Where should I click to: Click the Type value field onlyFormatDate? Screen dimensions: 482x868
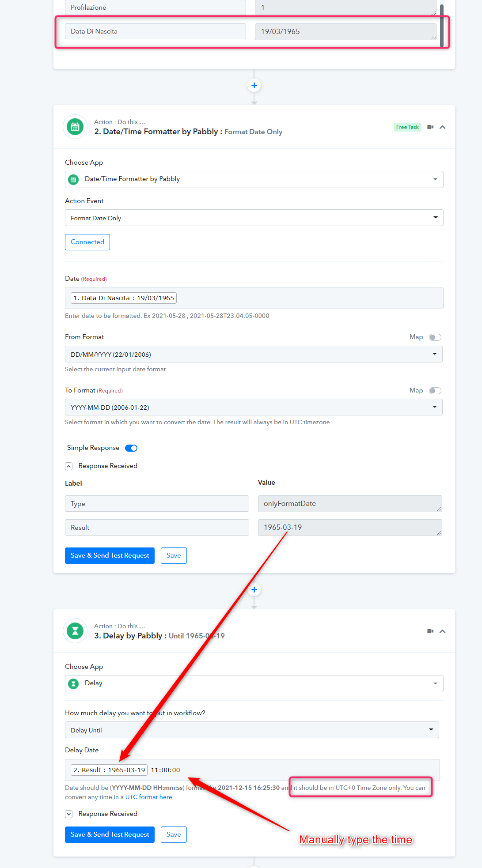click(x=350, y=504)
